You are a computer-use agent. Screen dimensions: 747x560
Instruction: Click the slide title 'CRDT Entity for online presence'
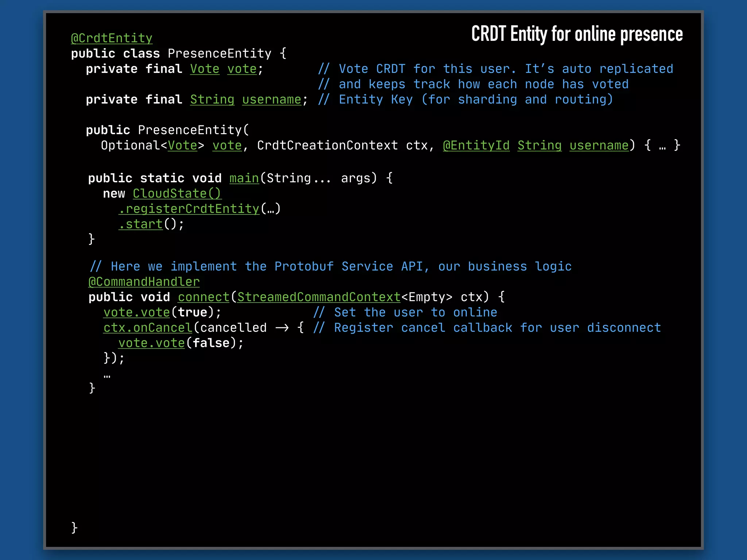pos(577,35)
